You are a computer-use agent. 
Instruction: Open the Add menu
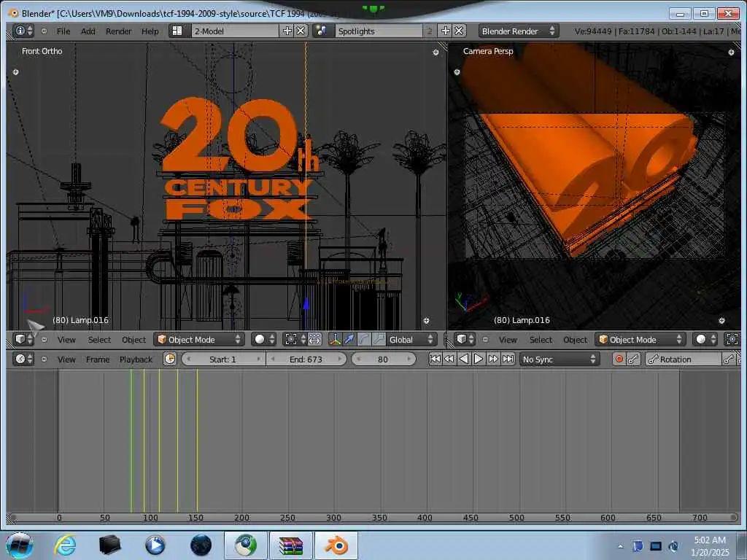[x=88, y=31]
